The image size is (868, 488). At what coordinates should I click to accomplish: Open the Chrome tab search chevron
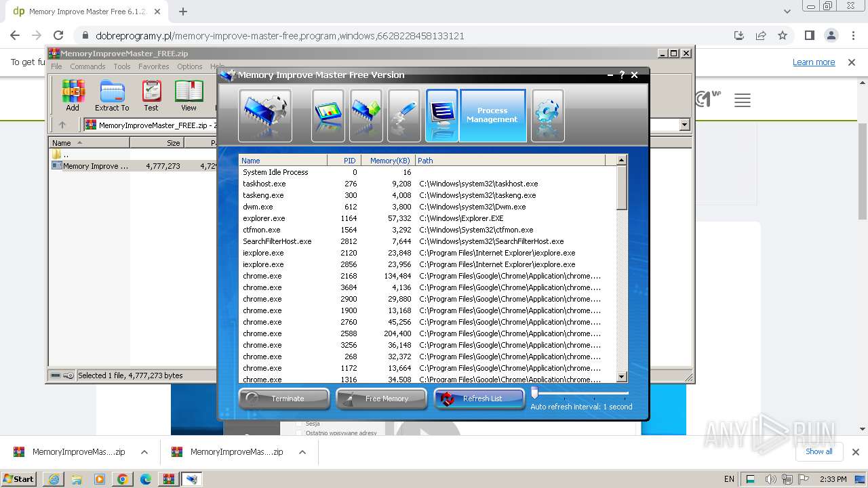tap(787, 12)
